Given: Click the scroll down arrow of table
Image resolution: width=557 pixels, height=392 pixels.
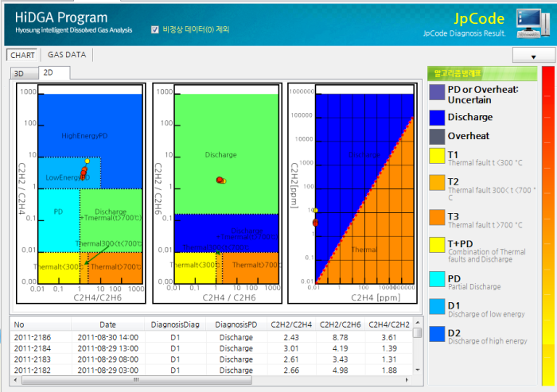Looking at the screenshot, I should pyautogui.click(x=418, y=370).
